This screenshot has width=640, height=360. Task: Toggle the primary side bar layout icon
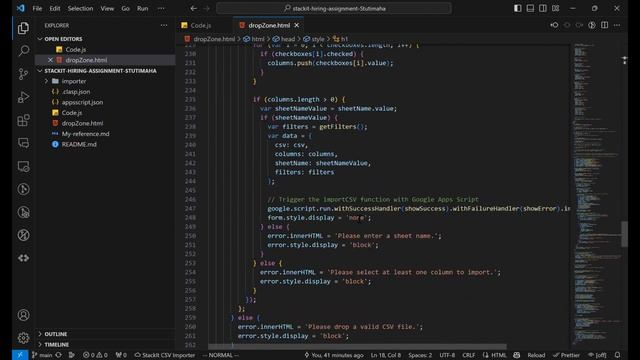tap(518, 8)
